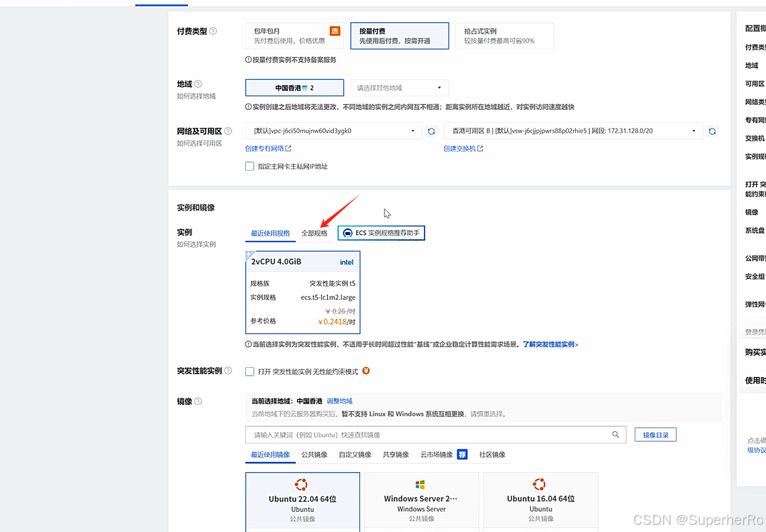Click external link icon after 创建专有网络
The width and height of the screenshot is (766, 532).
[288, 149]
